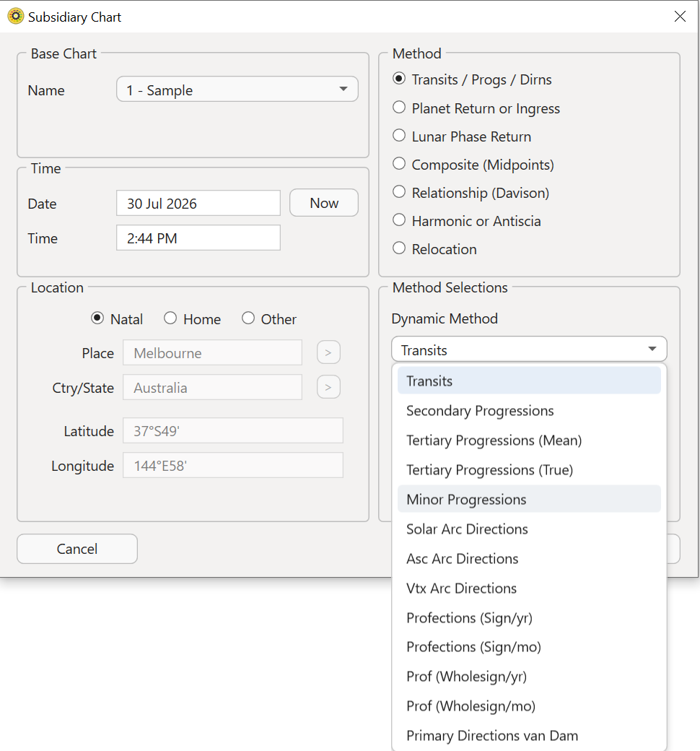This screenshot has height=751, width=700.
Task: Select Prof (Wholesign/mo)
Action: click(529, 706)
